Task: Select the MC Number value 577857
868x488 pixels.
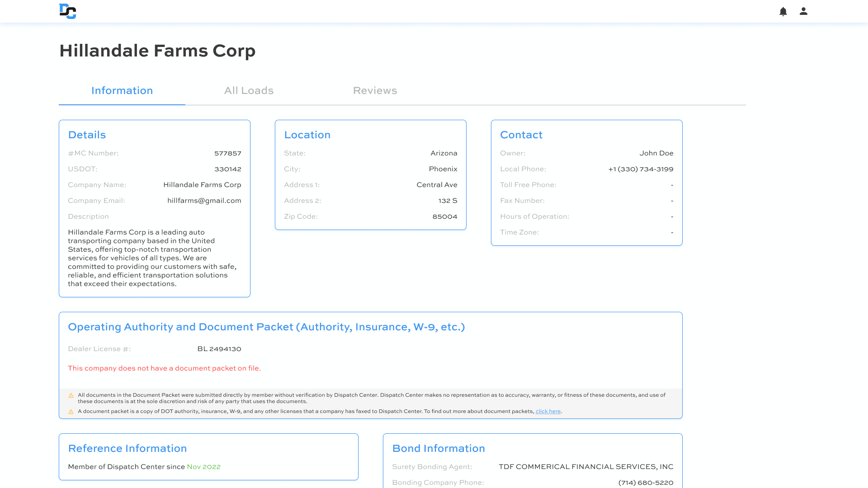Action: coord(228,153)
